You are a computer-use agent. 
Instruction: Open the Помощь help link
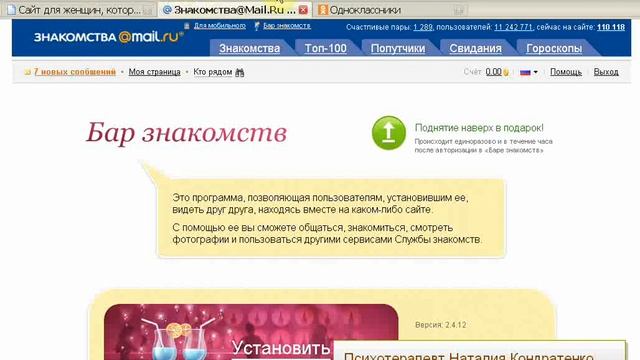click(566, 72)
